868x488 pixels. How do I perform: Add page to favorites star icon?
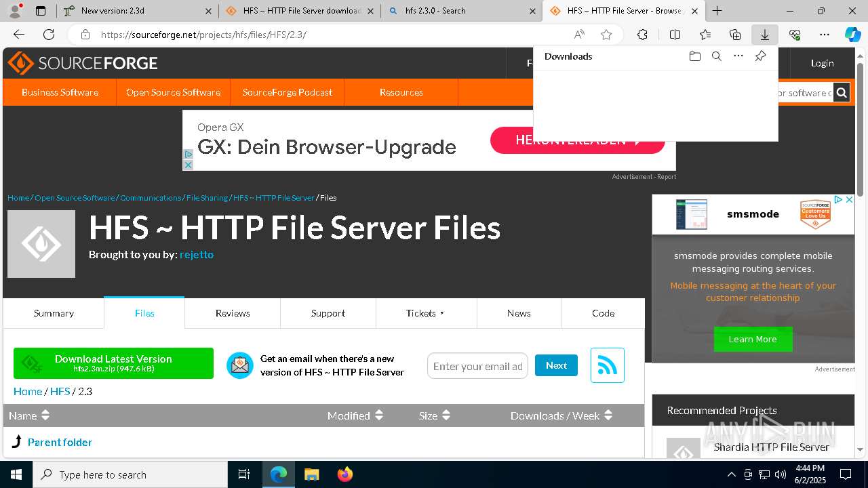pyautogui.click(x=606, y=35)
